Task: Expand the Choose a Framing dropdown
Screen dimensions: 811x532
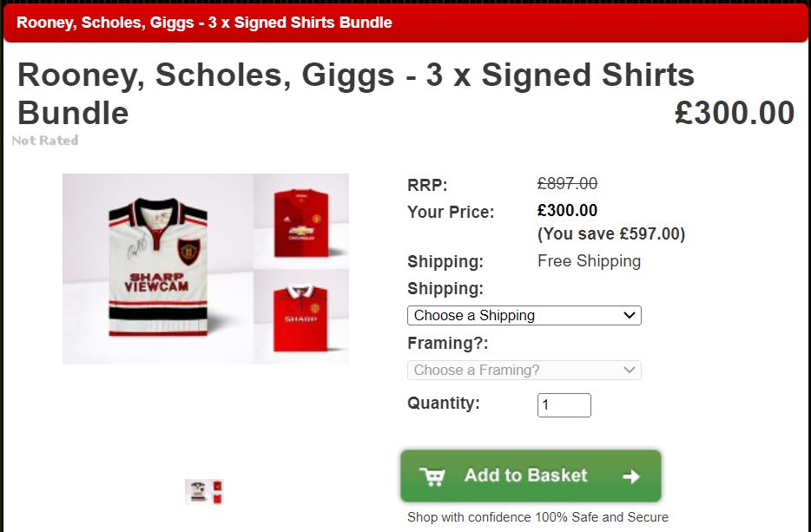Action: [x=524, y=371]
